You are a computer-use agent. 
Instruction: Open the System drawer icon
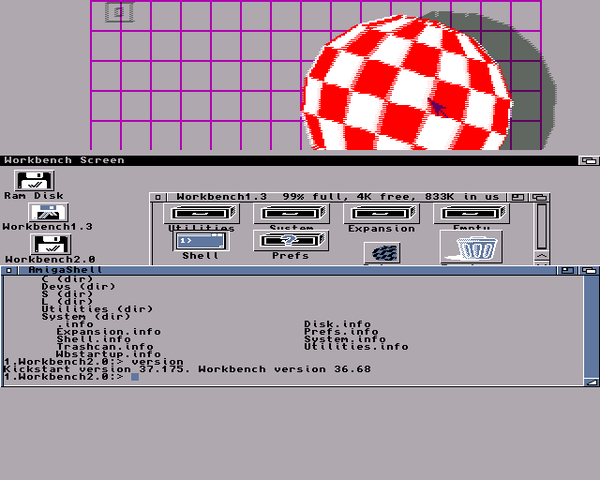click(x=291, y=213)
